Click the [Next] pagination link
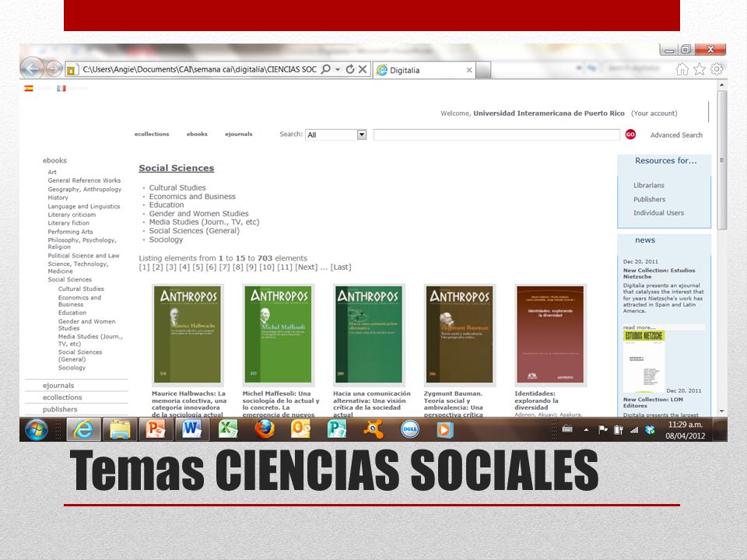The image size is (747, 560). tap(307, 267)
